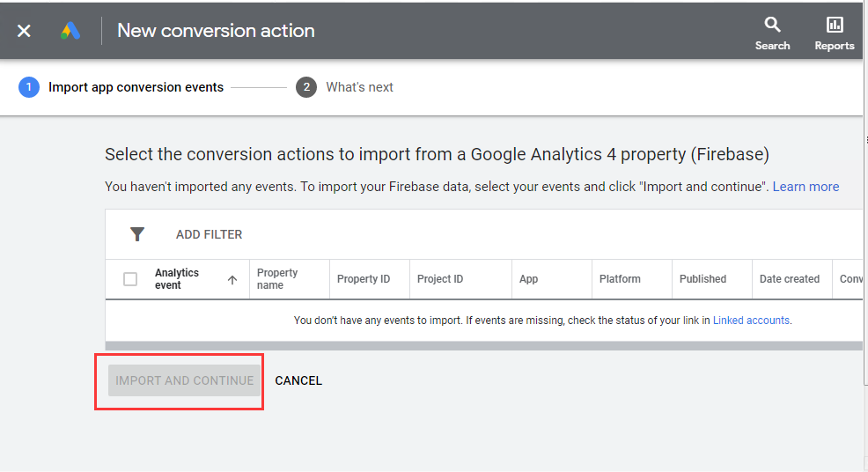The image size is (868, 472).
Task: Click the App column header
Action: point(529,279)
